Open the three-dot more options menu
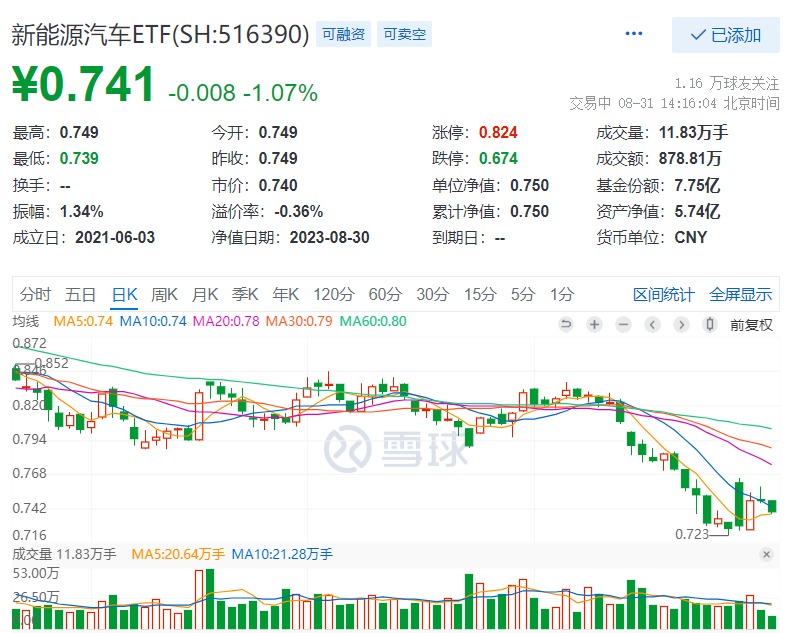The width and height of the screenshot is (793, 633). coord(633,34)
